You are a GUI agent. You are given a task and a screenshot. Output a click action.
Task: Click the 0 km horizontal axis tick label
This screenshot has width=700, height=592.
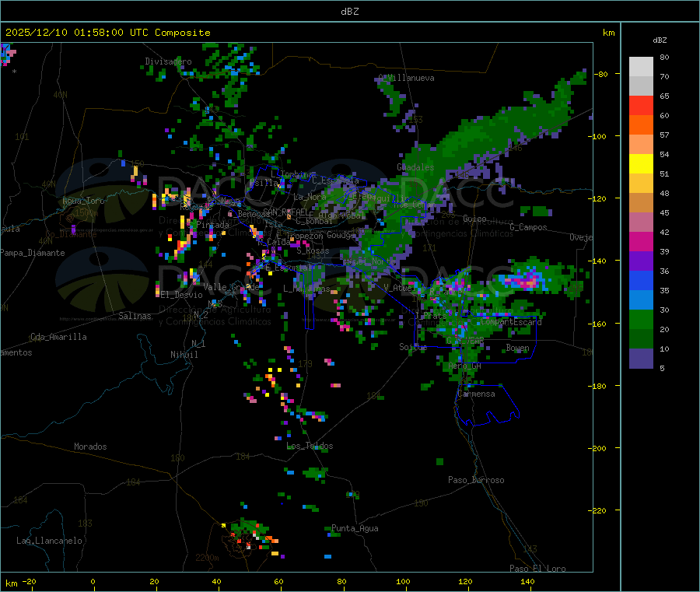coord(93,581)
